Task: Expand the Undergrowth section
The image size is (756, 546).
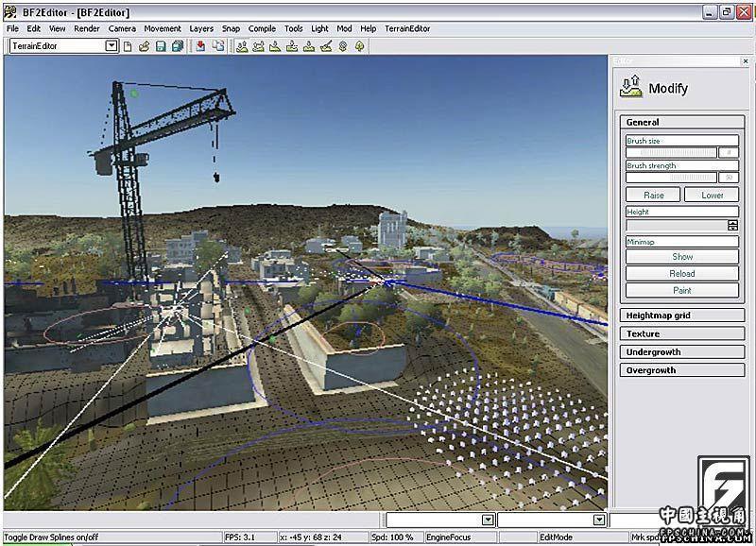Action: 682,351
